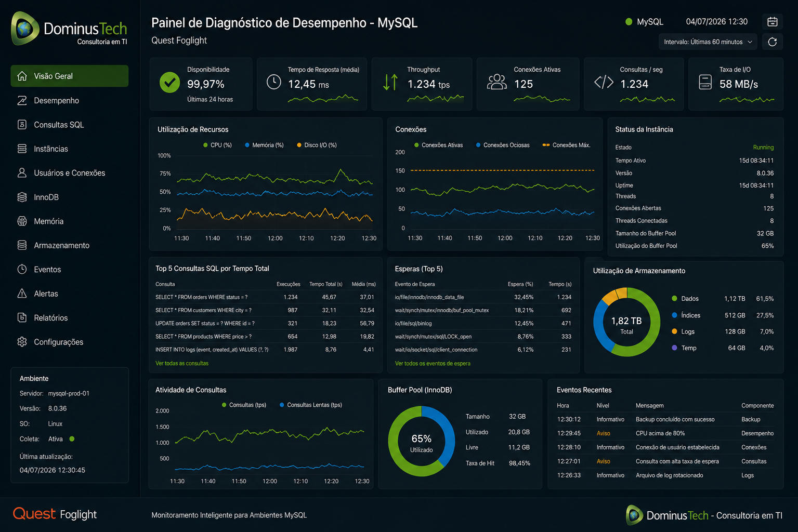Click the Configurações gear icon

click(22, 342)
